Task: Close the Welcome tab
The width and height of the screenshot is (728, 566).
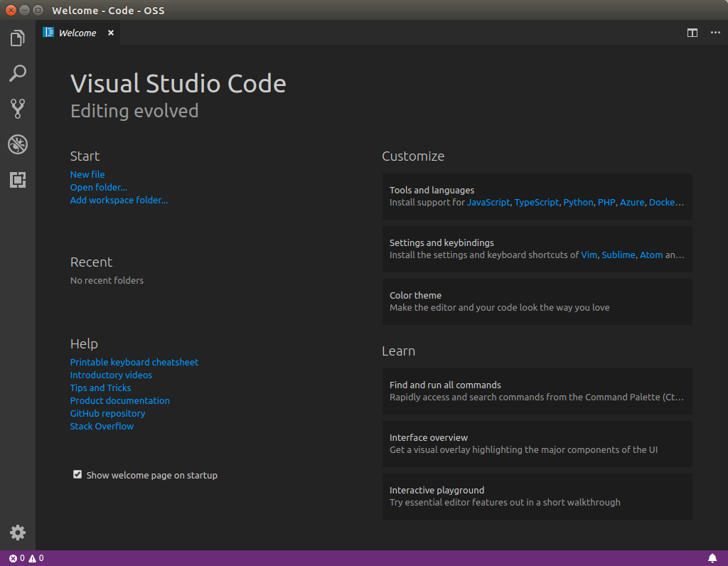Action: coord(110,33)
